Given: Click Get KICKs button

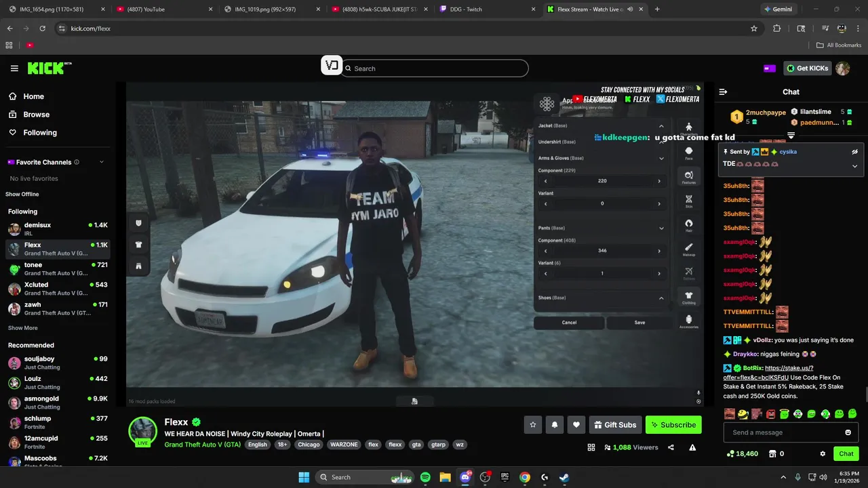Looking at the screenshot, I should tap(807, 68).
